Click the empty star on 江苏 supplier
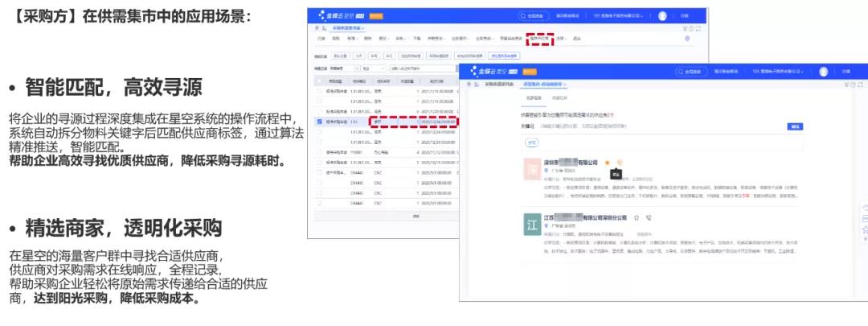The width and height of the screenshot is (868, 326). 637,217
